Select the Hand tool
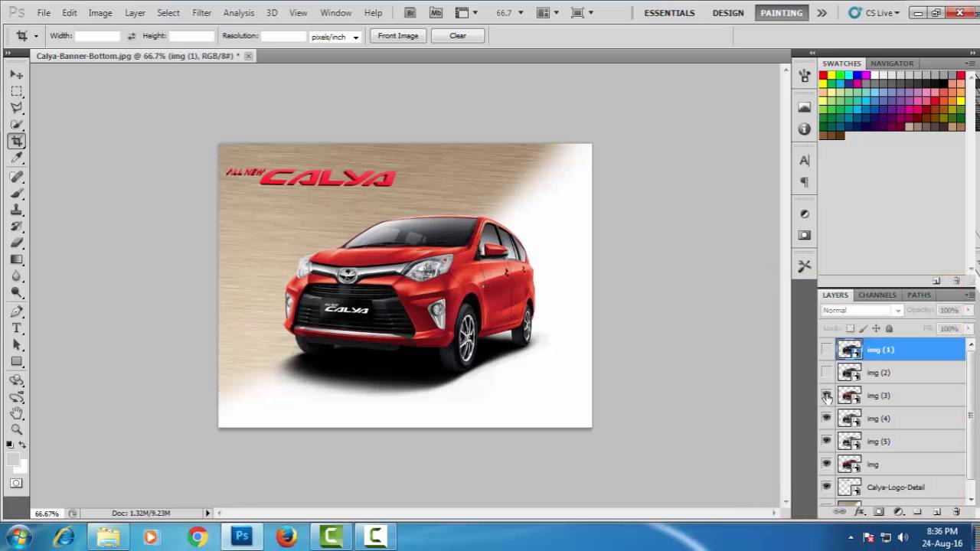The width and height of the screenshot is (980, 551). 17,413
